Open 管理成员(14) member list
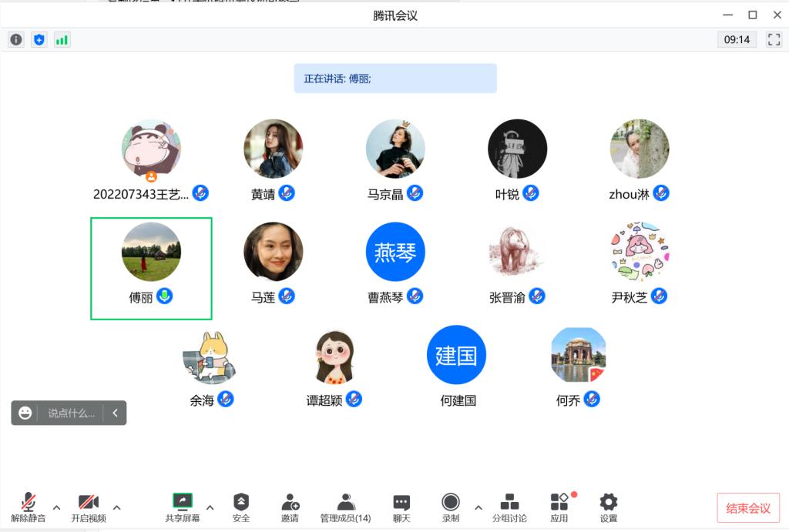This screenshot has height=532, width=789. 345,507
